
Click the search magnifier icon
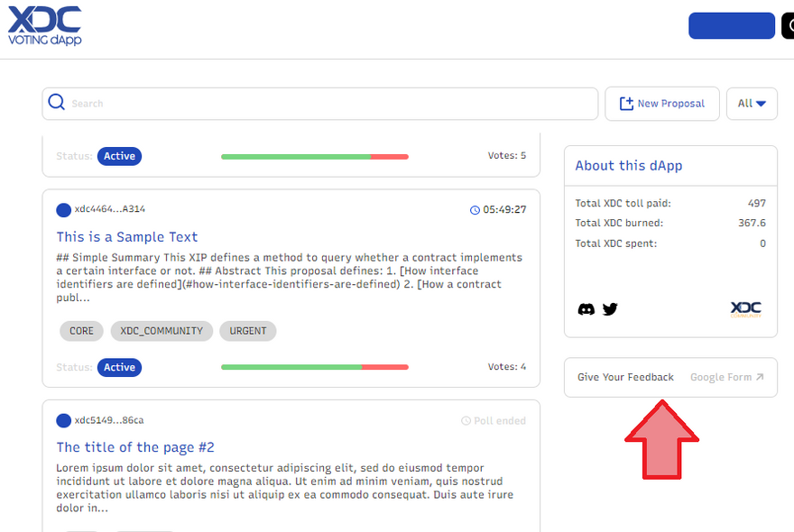(x=57, y=103)
